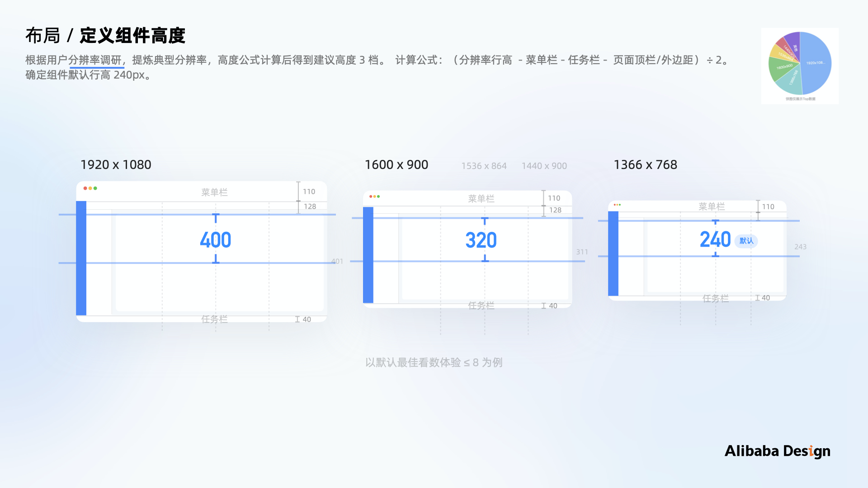This screenshot has width=868, height=488.
Task: Click the gray 243 value
Action: (x=801, y=247)
